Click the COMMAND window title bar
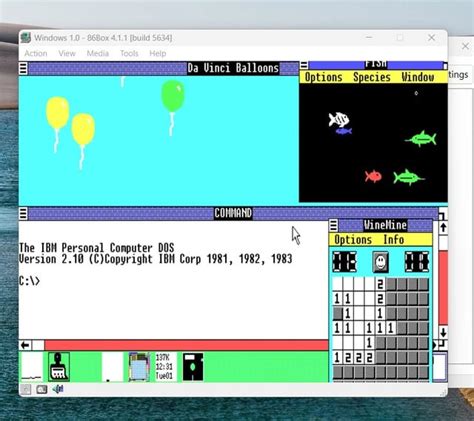Screen dimensions: 474x421 pyautogui.click(x=233, y=213)
